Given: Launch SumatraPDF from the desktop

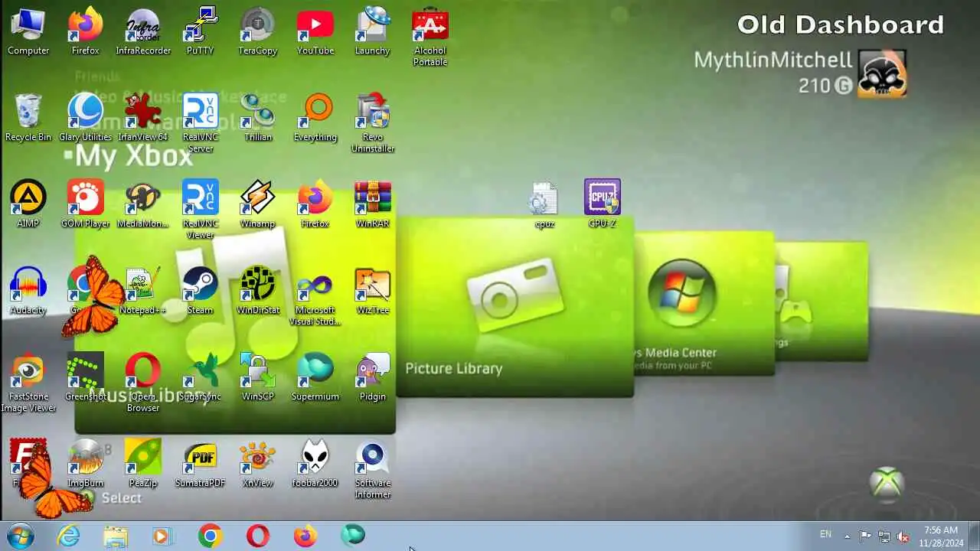Looking at the screenshot, I should click(201, 465).
